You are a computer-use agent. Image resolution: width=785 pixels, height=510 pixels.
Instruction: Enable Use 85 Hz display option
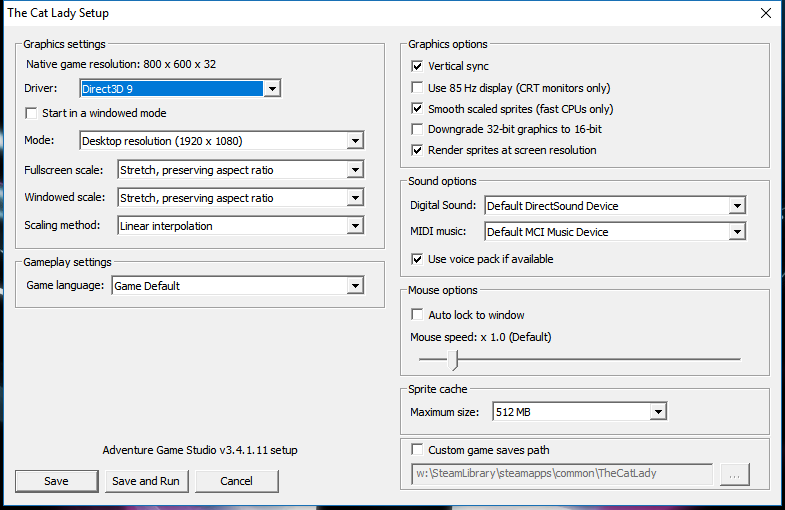[417, 88]
